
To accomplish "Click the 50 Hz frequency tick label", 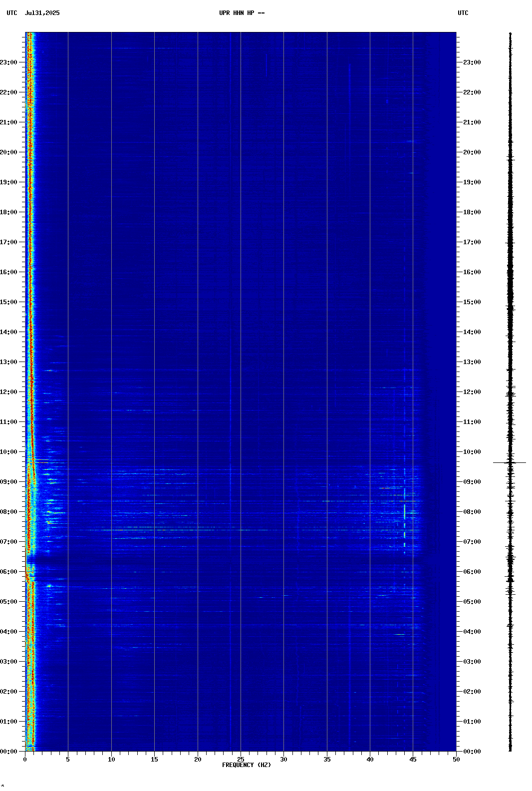I will click(x=456, y=760).
